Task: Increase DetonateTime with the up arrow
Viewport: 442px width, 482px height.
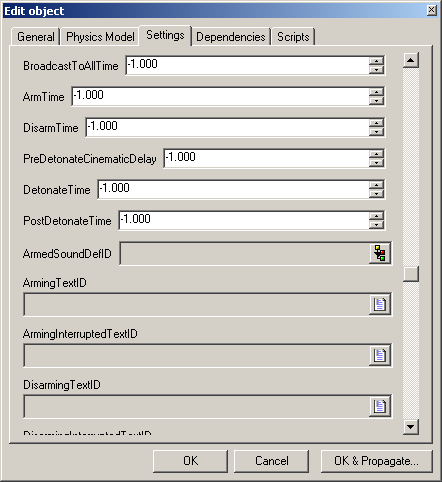Action: [x=376, y=185]
